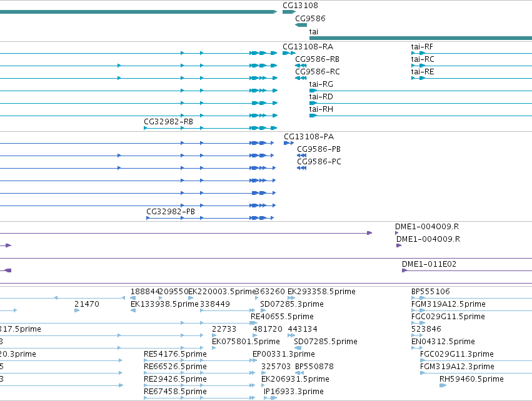Select the tai-RF transcript label
Viewport: 532px width, 401px height.
[x=422, y=47]
